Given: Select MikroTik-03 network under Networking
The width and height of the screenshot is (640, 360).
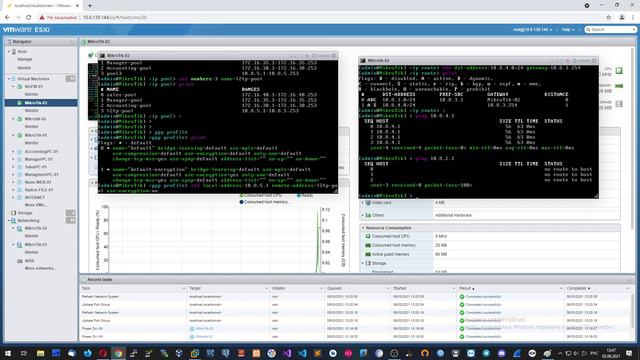Looking at the screenshot, I should 36,244.
